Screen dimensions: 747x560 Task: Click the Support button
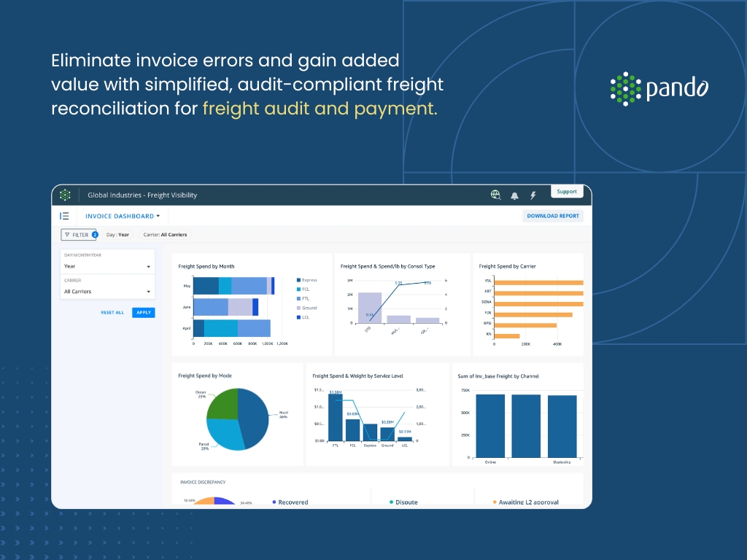pos(566,192)
